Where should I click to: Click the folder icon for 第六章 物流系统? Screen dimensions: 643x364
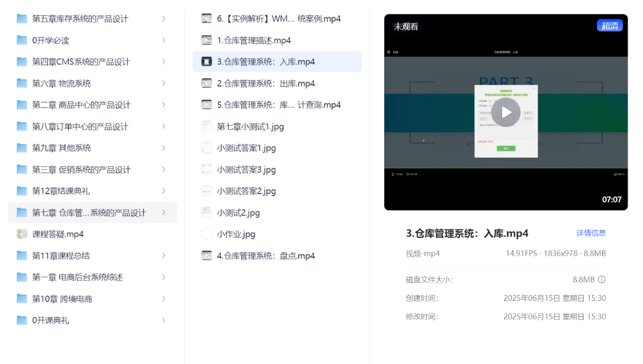click(x=22, y=84)
